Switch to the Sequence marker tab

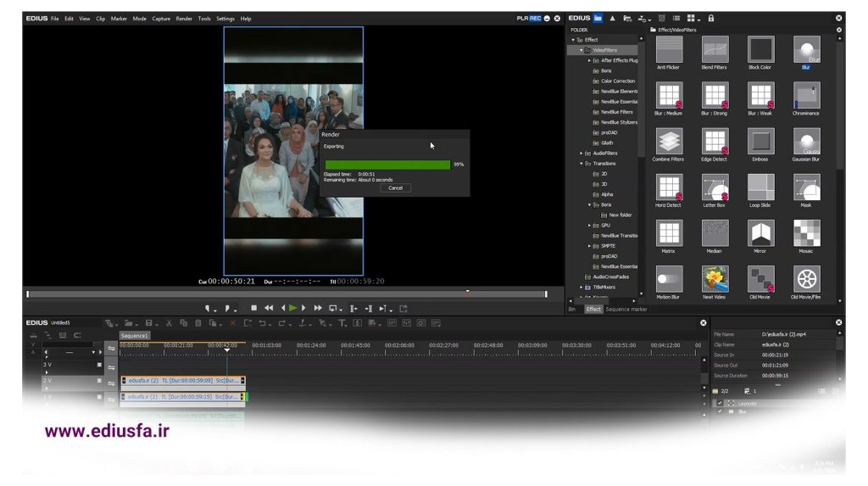[626, 310]
